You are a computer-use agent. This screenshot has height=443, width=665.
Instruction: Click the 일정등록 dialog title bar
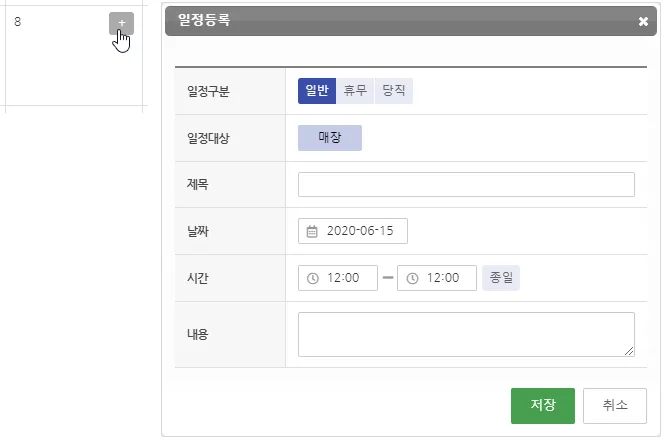pos(400,21)
